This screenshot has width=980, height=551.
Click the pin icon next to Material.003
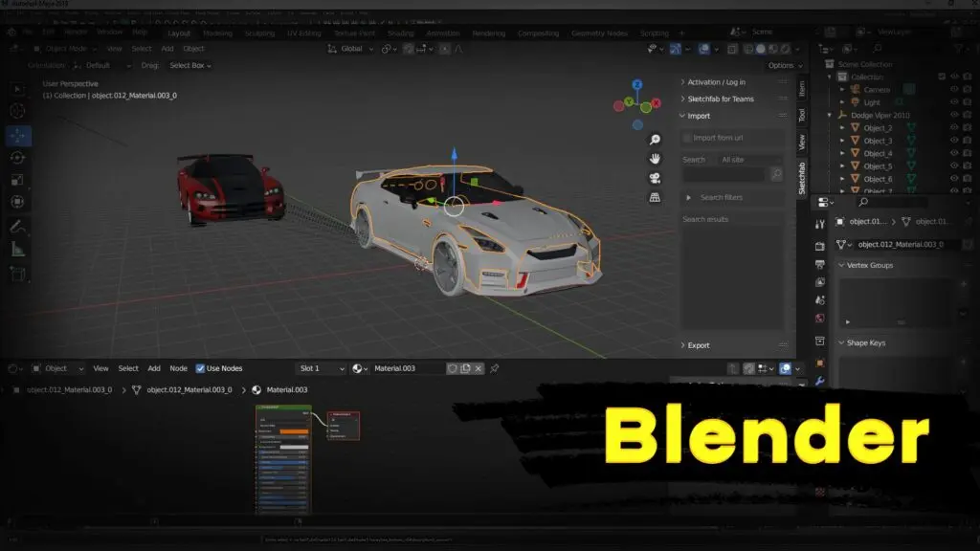click(x=495, y=368)
